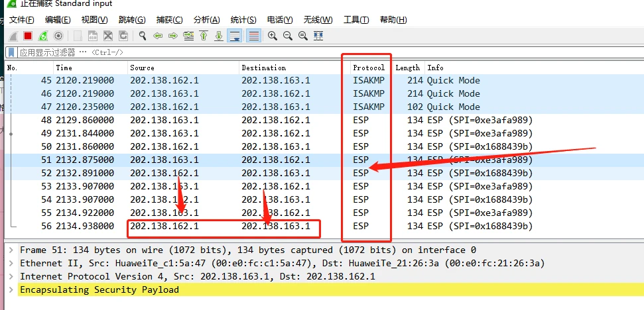Go back with the green left arrow

(158, 36)
